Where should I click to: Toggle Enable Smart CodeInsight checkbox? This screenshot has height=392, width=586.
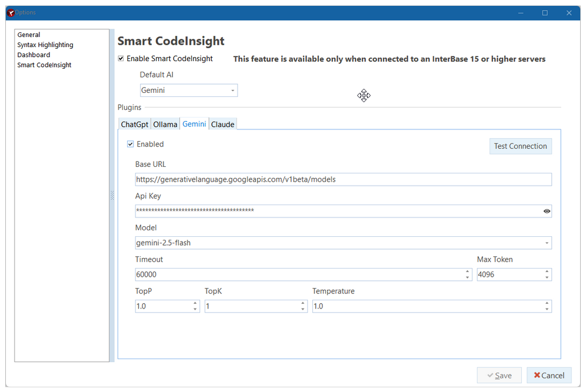point(121,59)
